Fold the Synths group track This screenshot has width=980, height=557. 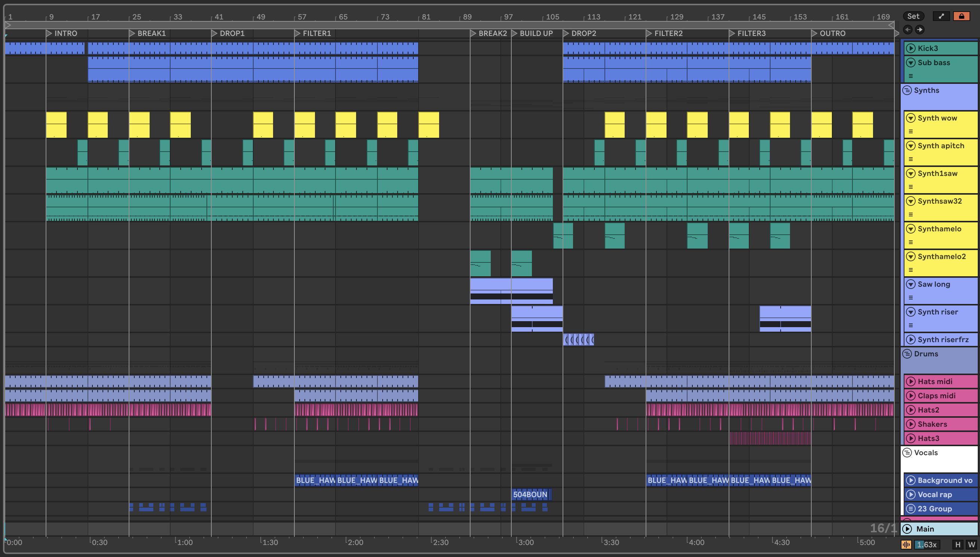(907, 90)
